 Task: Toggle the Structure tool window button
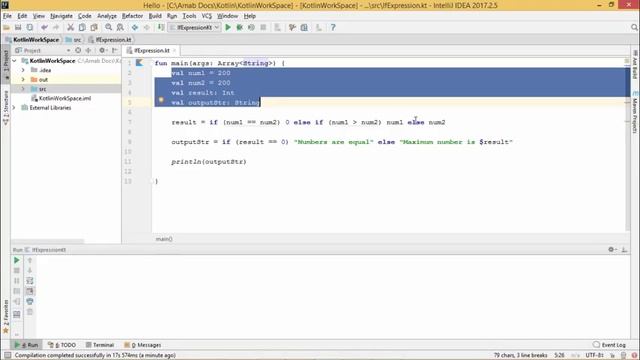point(6,108)
